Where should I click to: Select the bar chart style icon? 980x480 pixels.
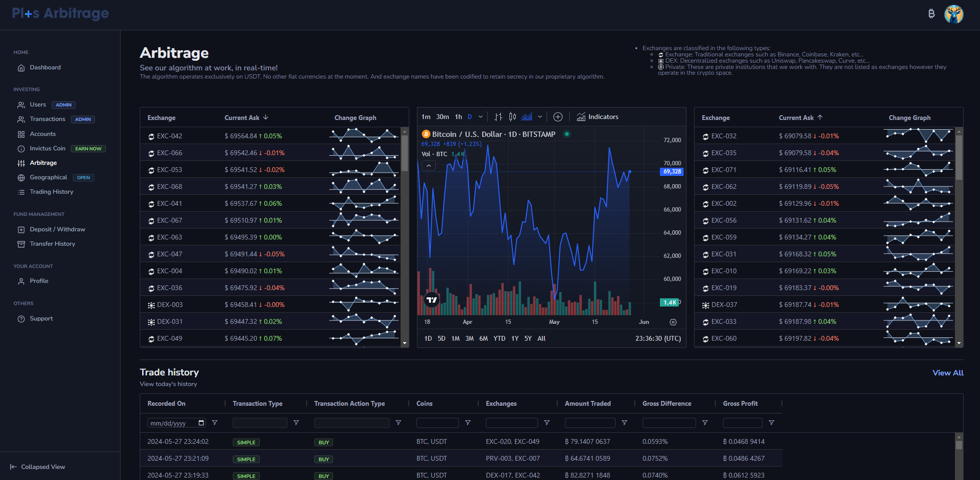498,117
